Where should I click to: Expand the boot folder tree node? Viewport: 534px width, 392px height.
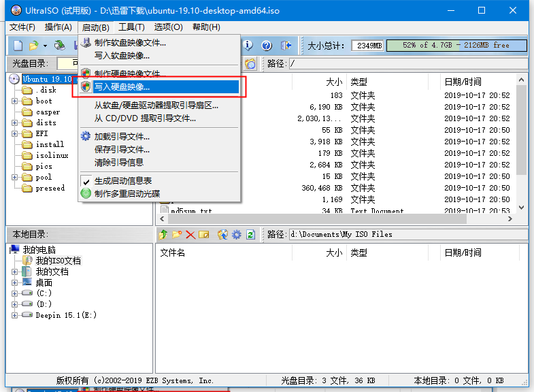click(15, 101)
